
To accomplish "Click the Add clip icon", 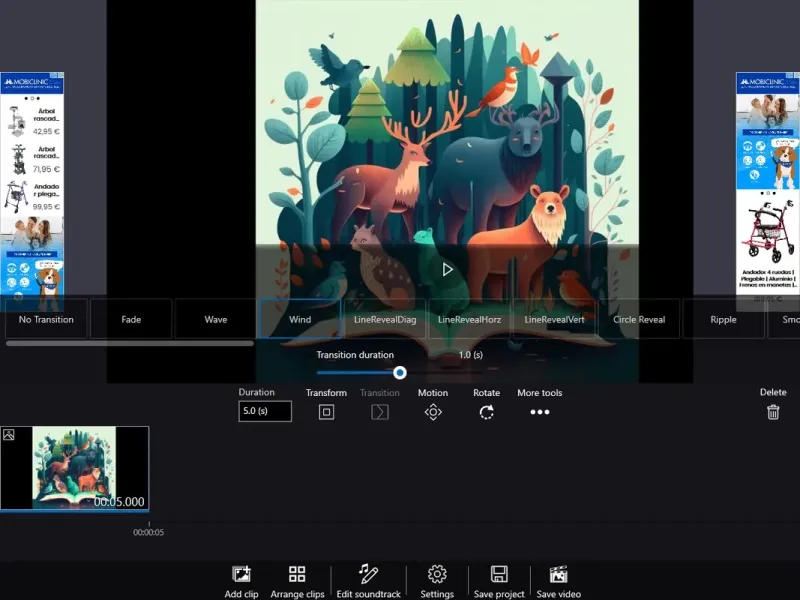I will coord(241,574).
